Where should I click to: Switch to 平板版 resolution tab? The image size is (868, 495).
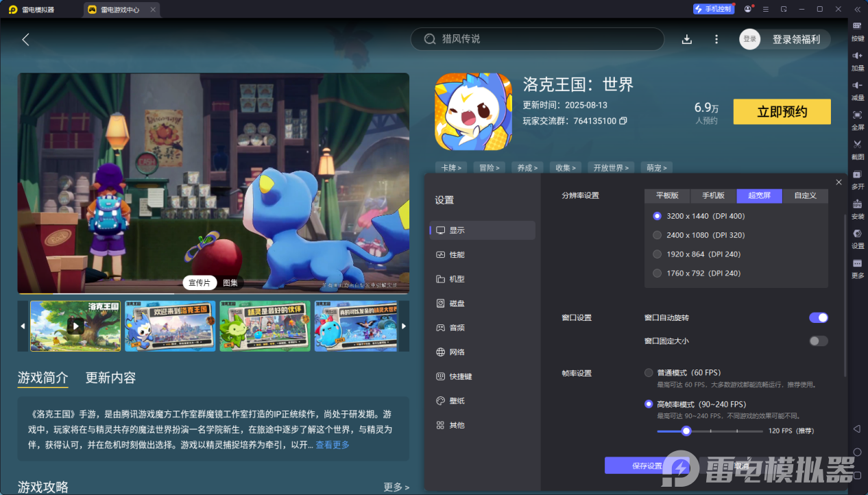667,195
